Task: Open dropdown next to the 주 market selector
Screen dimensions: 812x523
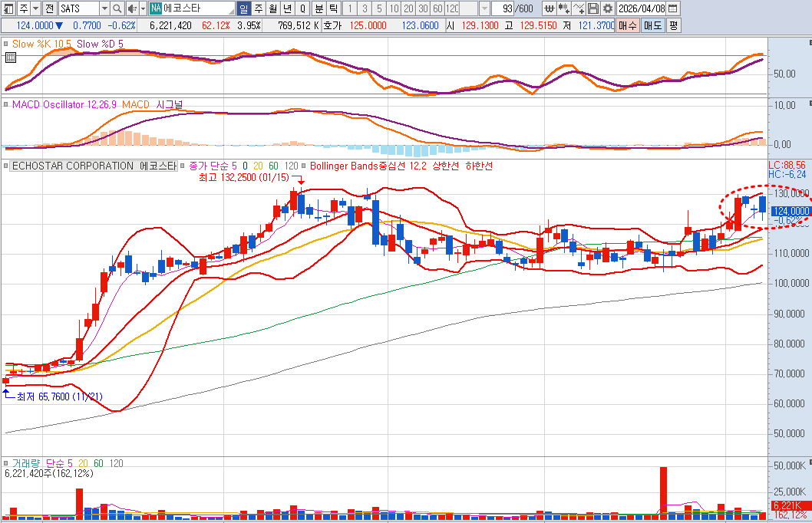Action: (x=36, y=8)
